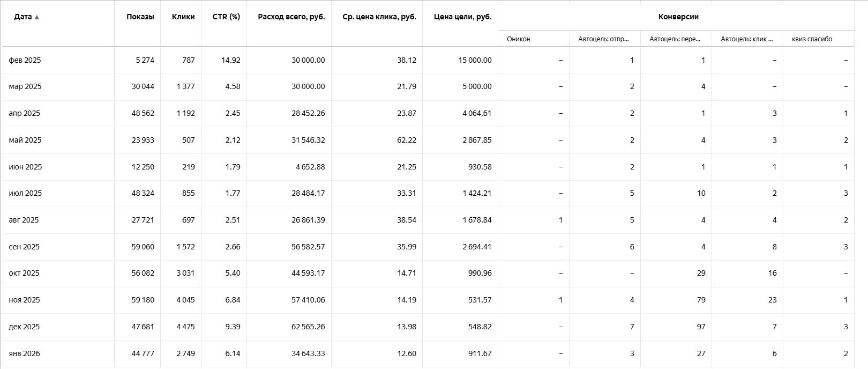Image resolution: width=868 pixels, height=369 pixels.
Task: Click goal price 15 000.00
Action: (x=475, y=60)
